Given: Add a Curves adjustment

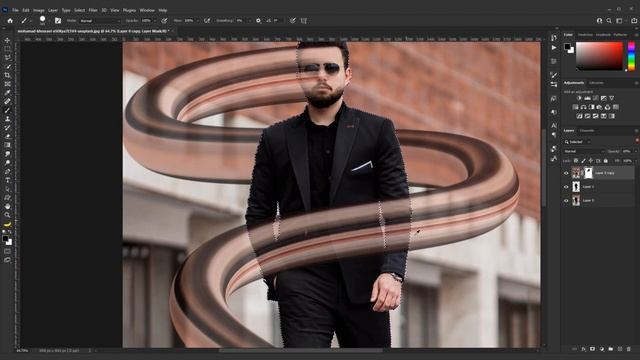Looking at the screenshot, I should (x=596, y=98).
